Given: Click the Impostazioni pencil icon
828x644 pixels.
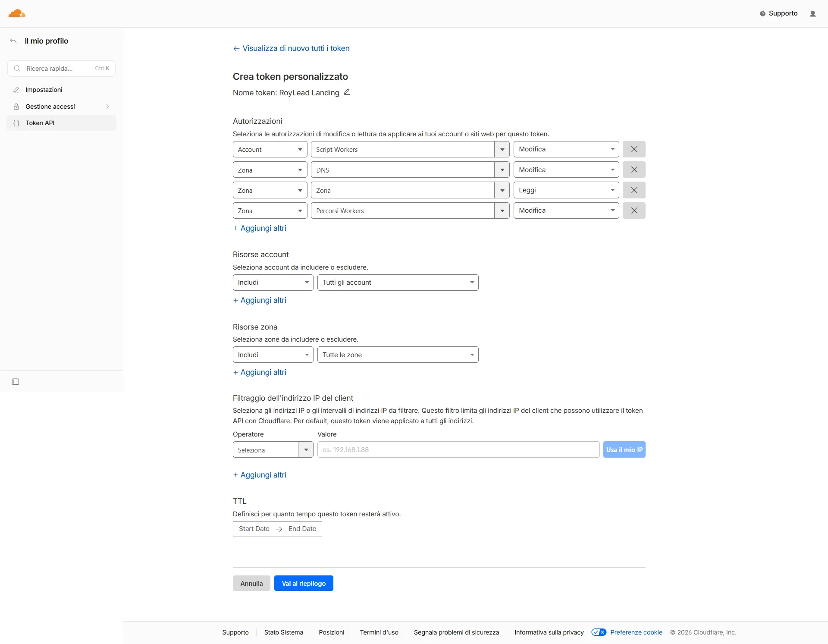Looking at the screenshot, I should [16, 90].
